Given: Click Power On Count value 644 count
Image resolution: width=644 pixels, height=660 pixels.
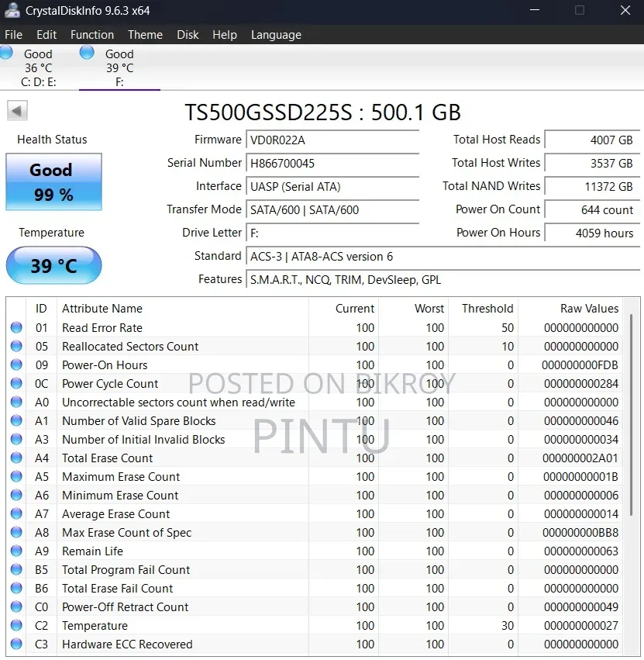Looking at the screenshot, I should pyautogui.click(x=592, y=209).
